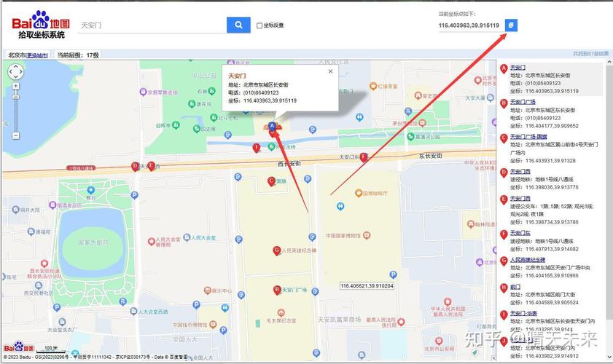The height and width of the screenshot is (364, 613).
Task: Select red marker C at 国旗
Action: tap(271, 181)
